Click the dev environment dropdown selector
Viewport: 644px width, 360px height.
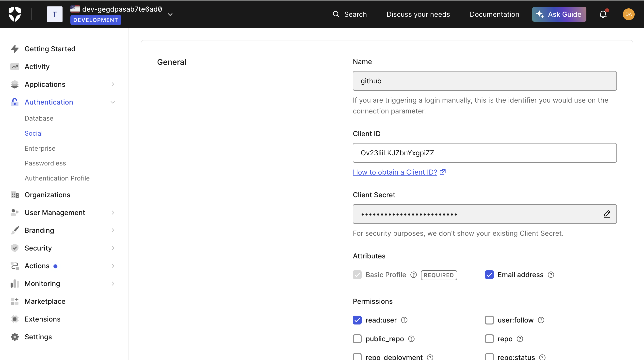(170, 14)
